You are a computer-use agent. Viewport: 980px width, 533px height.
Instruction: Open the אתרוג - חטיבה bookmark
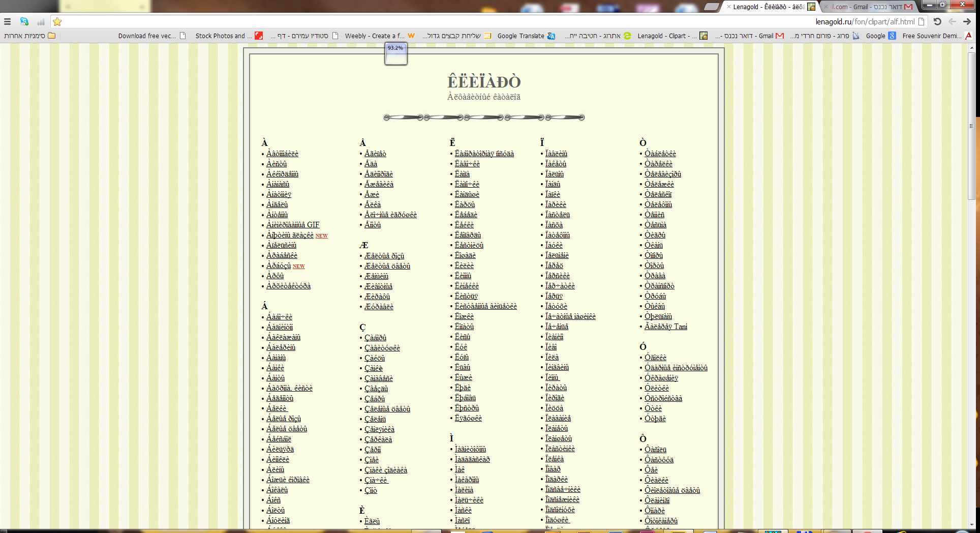coord(597,36)
